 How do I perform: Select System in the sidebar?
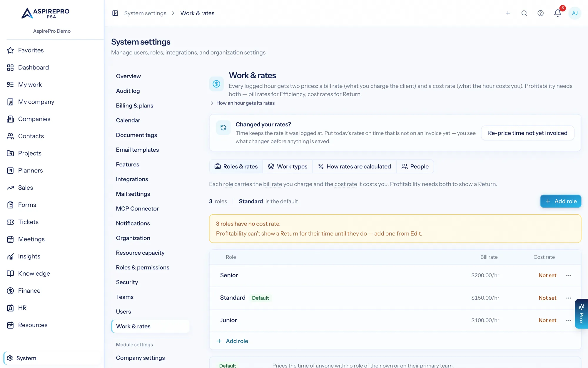(52, 358)
